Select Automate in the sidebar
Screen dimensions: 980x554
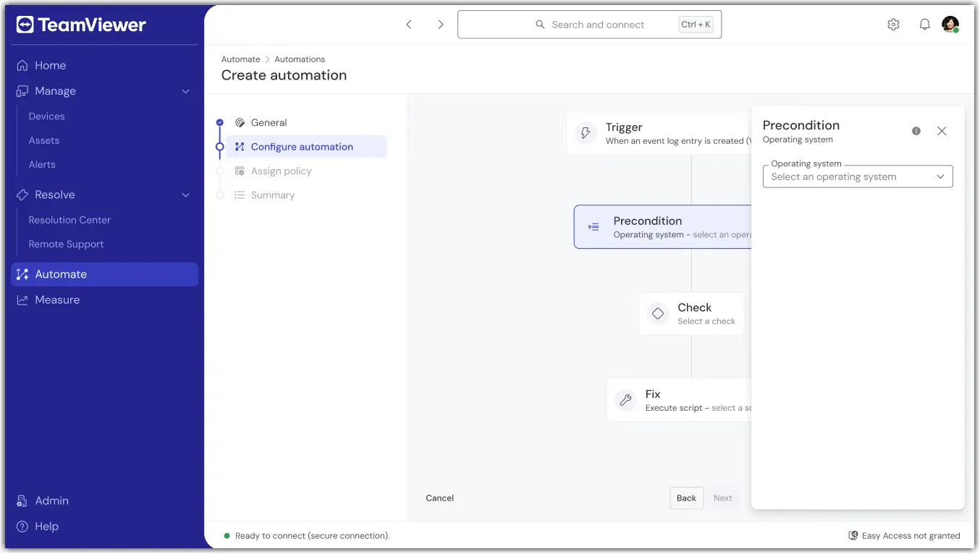[105, 274]
